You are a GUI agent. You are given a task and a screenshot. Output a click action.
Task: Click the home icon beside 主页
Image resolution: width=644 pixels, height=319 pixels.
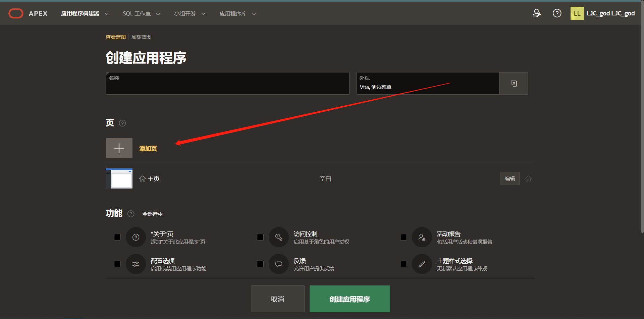pos(142,178)
